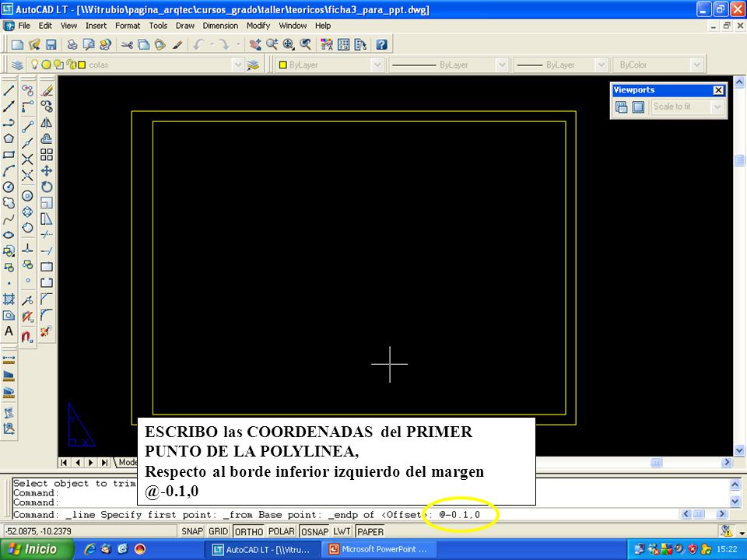This screenshot has height=560, width=747.
Task: Select the Move modify tool
Action: pyautogui.click(x=47, y=171)
